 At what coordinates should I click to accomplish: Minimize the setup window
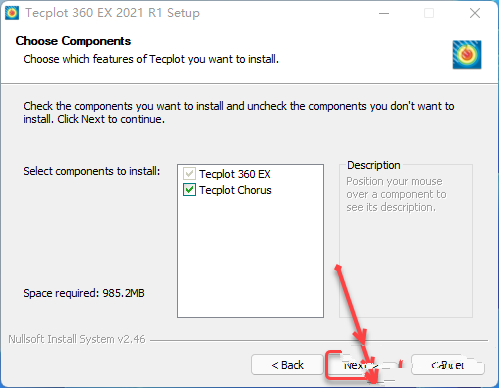click(384, 13)
